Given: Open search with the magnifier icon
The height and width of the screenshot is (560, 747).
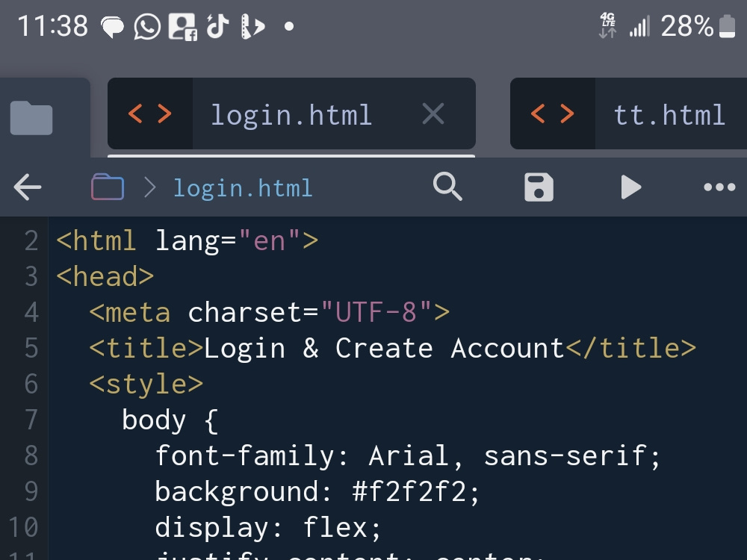Looking at the screenshot, I should pos(447,186).
